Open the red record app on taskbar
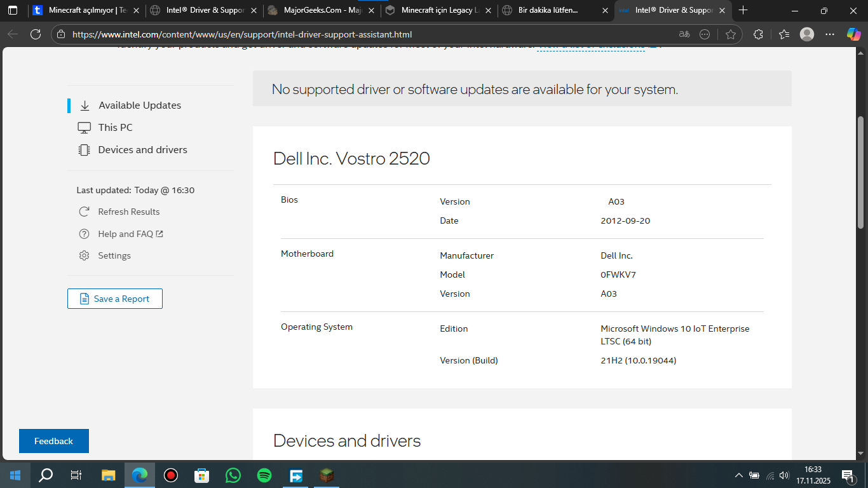The width and height of the screenshot is (868, 488). pos(170,475)
